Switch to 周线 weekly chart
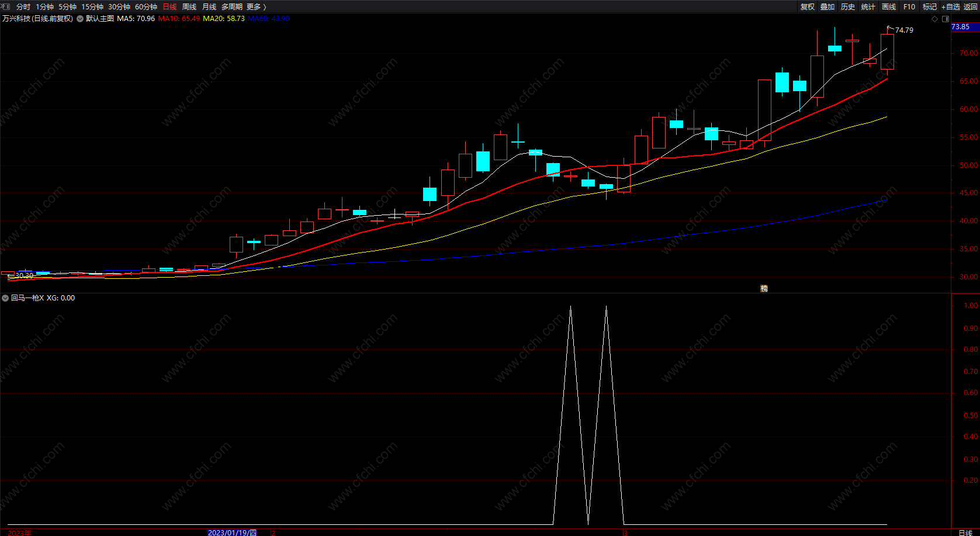 pyautogui.click(x=189, y=7)
